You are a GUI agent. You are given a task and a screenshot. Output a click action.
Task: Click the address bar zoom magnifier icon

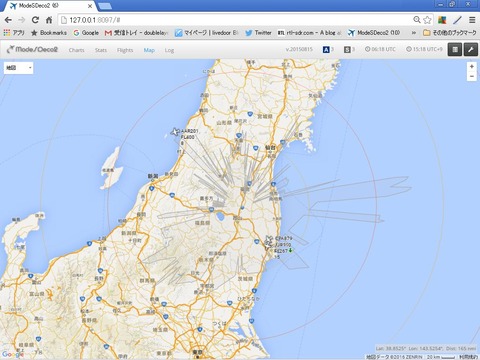tap(417, 20)
